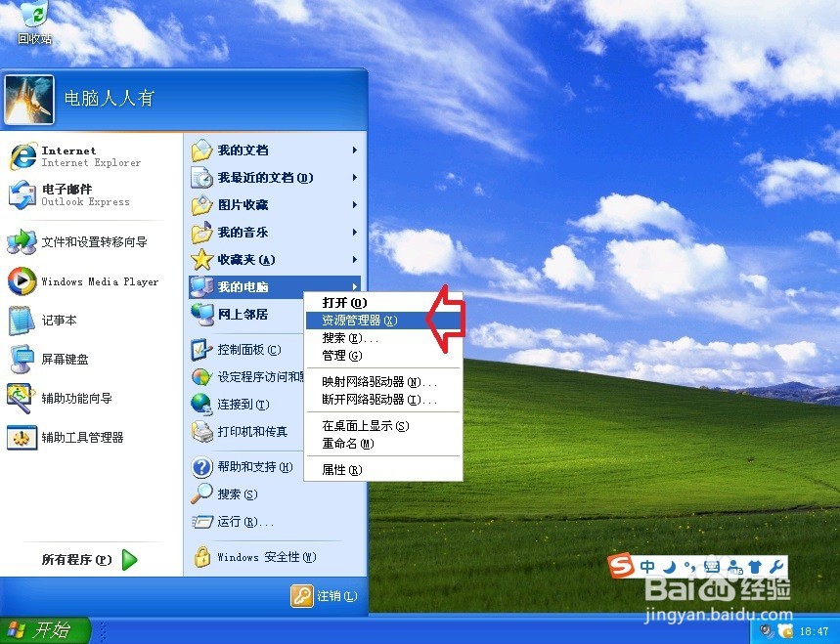Image resolution: width=840 pixels, height=644 pixels.
Task: Click the speaker tray icon
Action: coord(767,630)
